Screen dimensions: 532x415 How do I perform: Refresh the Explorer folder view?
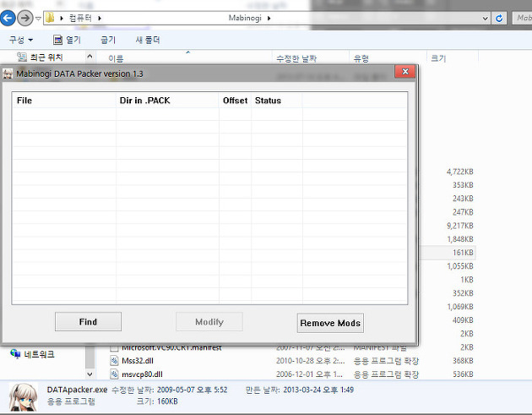499,19
